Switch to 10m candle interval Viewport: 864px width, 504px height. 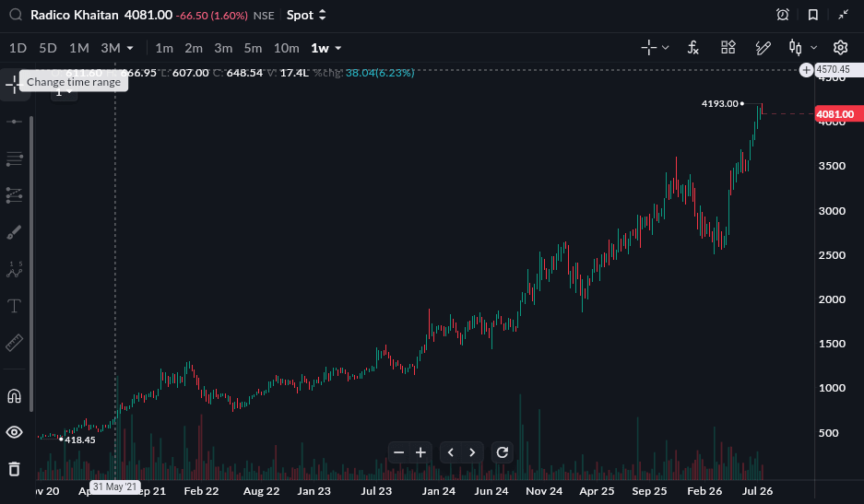pos(287,48)
